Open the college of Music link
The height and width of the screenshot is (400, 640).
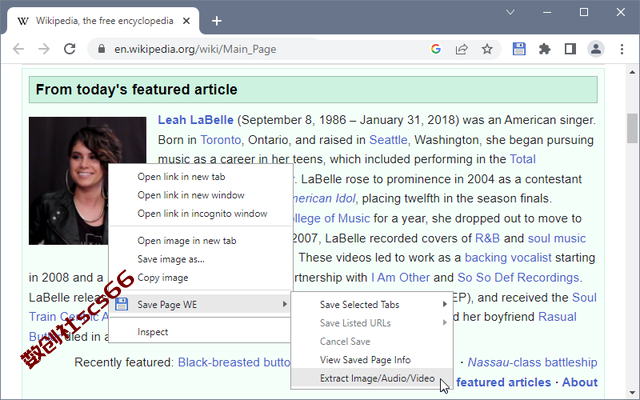(331, 218)
